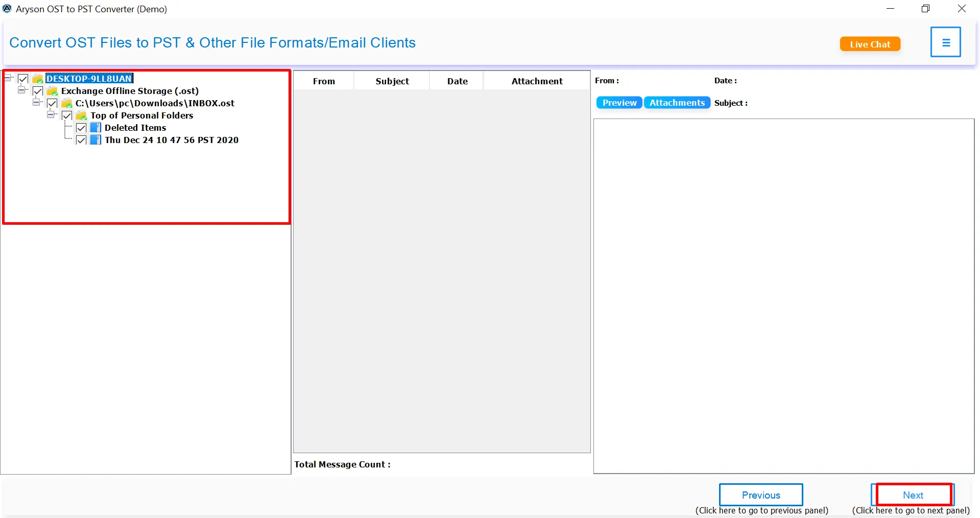
Task: Toggle Top of Personal Folders checkbox
Action: click(x=67, y=115)
